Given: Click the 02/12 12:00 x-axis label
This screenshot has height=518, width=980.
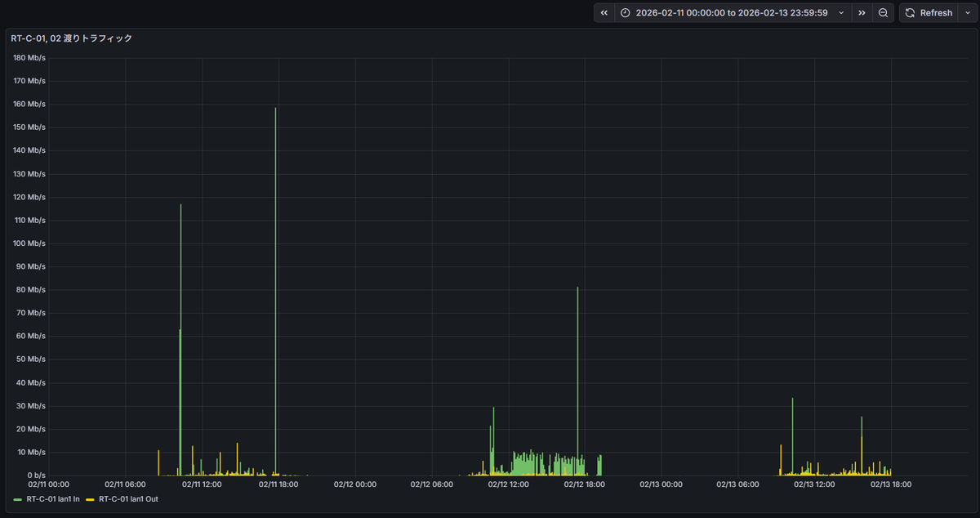Looking at the screenshot, I should (509, 485).
